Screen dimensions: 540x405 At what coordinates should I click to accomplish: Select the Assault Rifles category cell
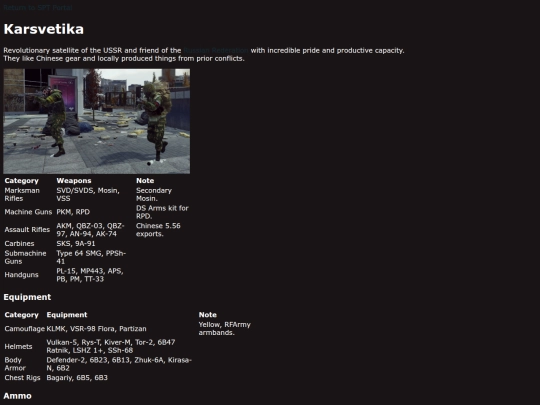point(27,230)
